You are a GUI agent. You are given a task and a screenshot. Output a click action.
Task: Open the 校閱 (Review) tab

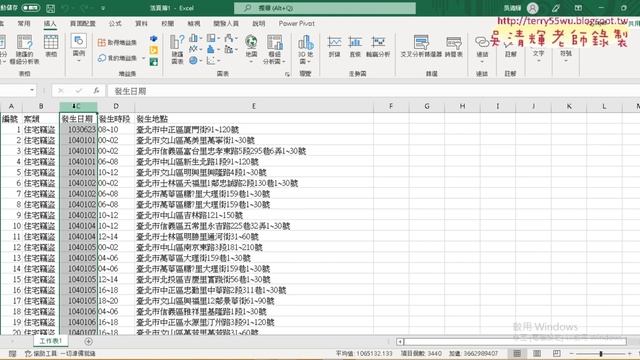tap(167, 24)
